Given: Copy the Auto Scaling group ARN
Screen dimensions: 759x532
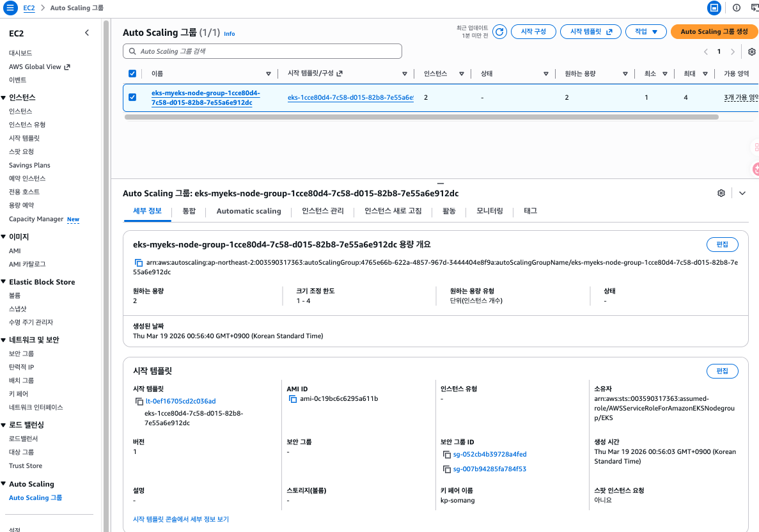Looking at the screenshot, I should (139, 263).
